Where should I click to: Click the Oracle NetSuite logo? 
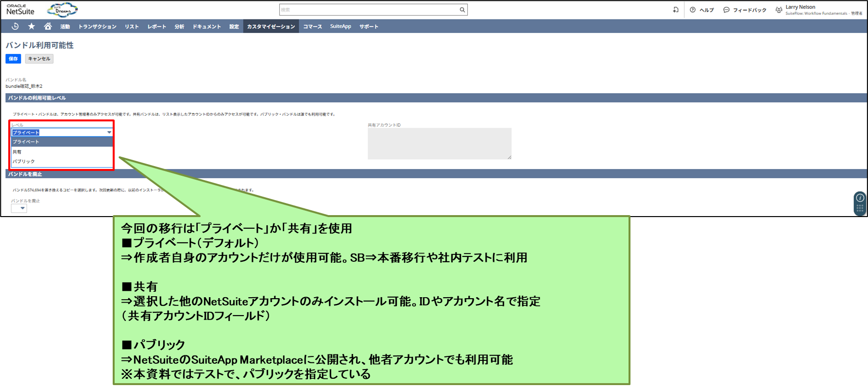click(x=20, y=10)
